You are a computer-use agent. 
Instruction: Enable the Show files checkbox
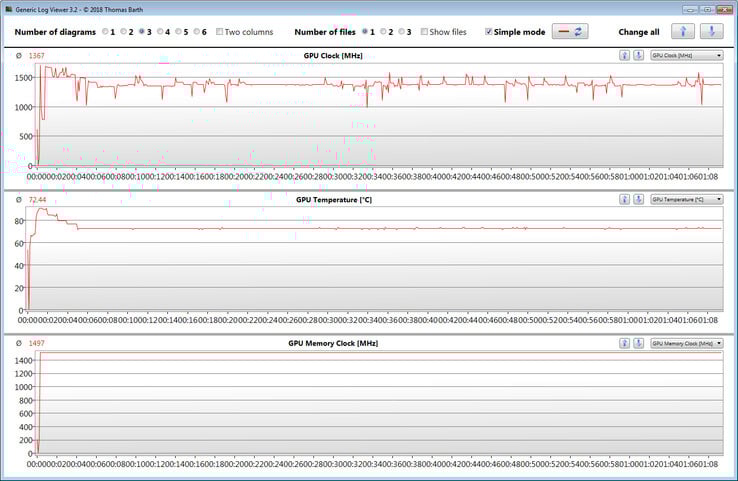tap(425, 32)
